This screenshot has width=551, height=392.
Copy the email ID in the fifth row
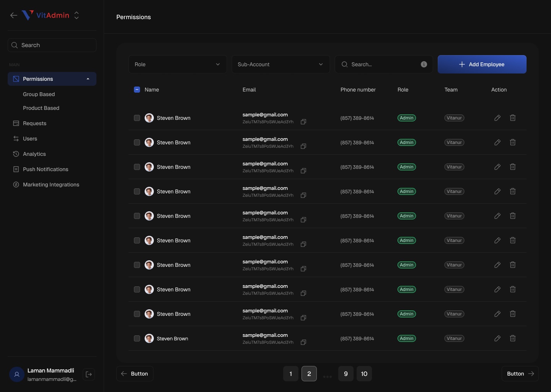coord(303,220)
